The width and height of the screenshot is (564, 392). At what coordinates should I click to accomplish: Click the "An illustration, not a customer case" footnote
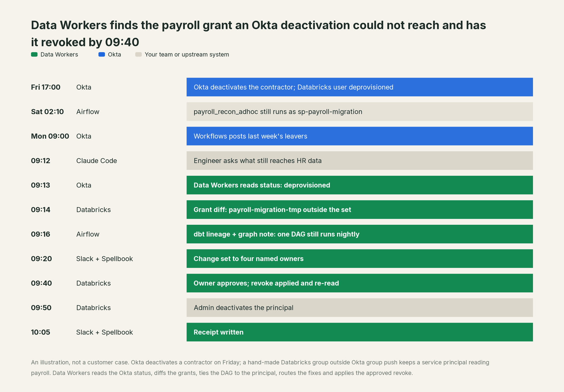coord(260,367)
